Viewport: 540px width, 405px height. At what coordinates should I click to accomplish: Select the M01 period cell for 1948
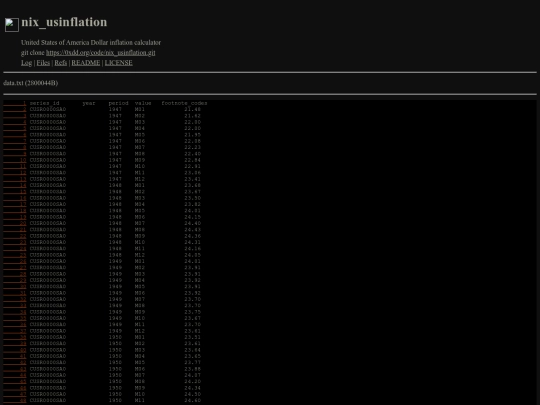pyautogui.click(x=140, y=185)
